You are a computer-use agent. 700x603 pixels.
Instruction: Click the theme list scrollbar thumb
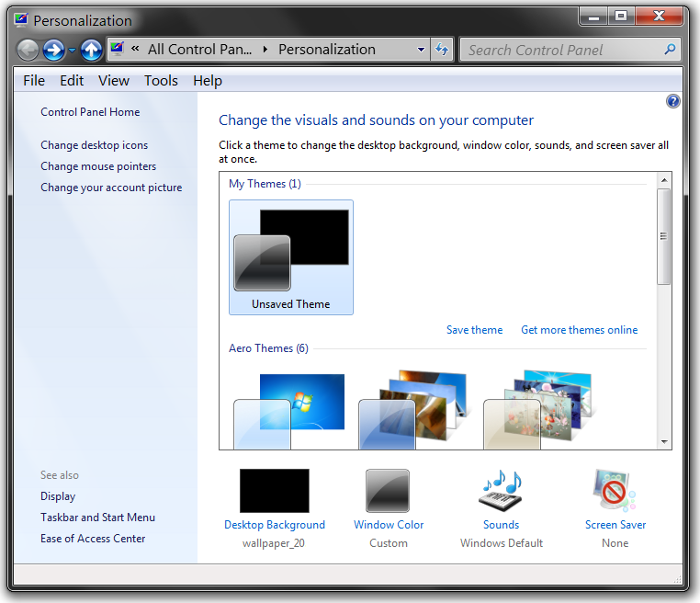[664, 236]
